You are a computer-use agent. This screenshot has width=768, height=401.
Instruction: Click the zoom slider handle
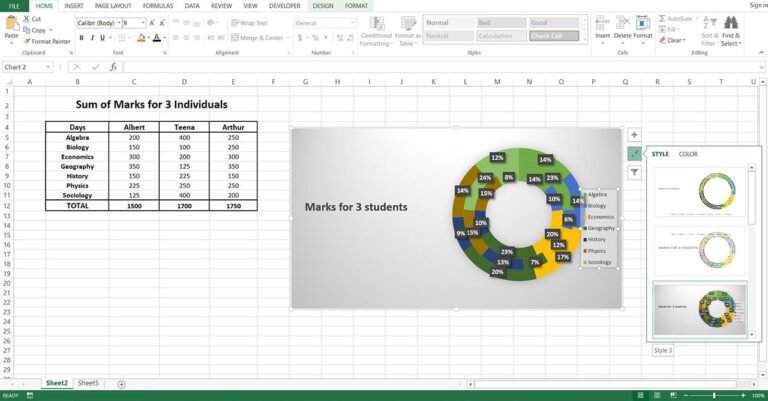714,395
